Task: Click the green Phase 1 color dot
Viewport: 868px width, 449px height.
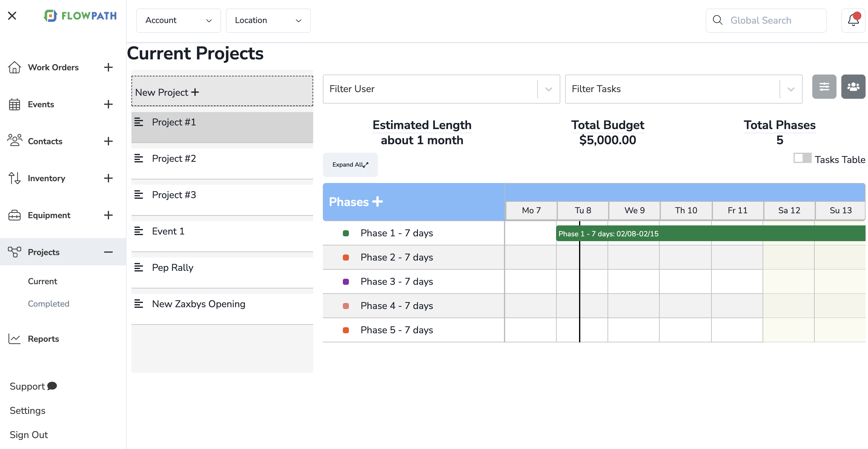Action: tap(346, 233)
